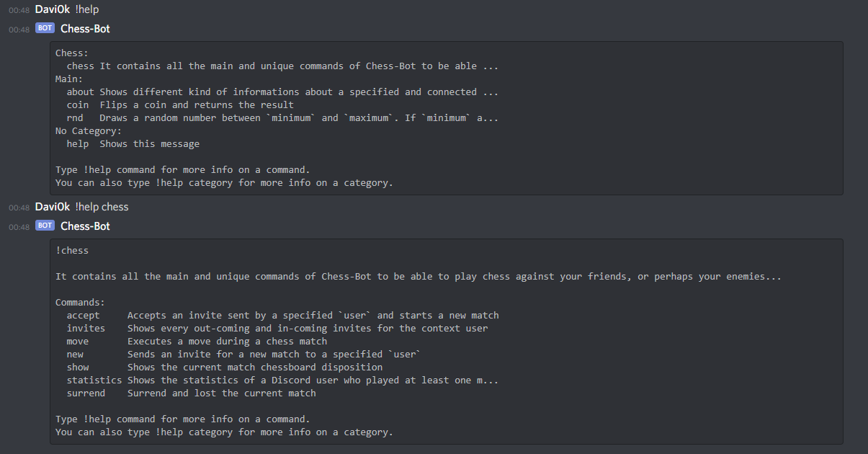Click the BOT badge on first Chess-Bot message

tap(45, 29)
